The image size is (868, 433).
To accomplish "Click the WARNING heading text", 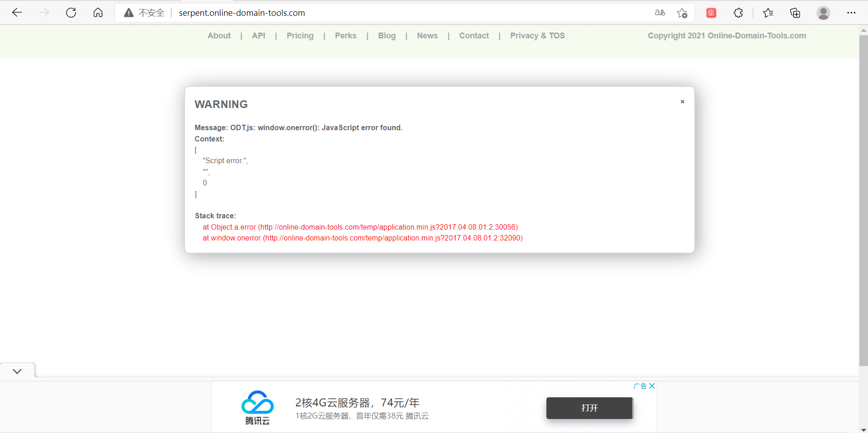I will tap(221, 104).
